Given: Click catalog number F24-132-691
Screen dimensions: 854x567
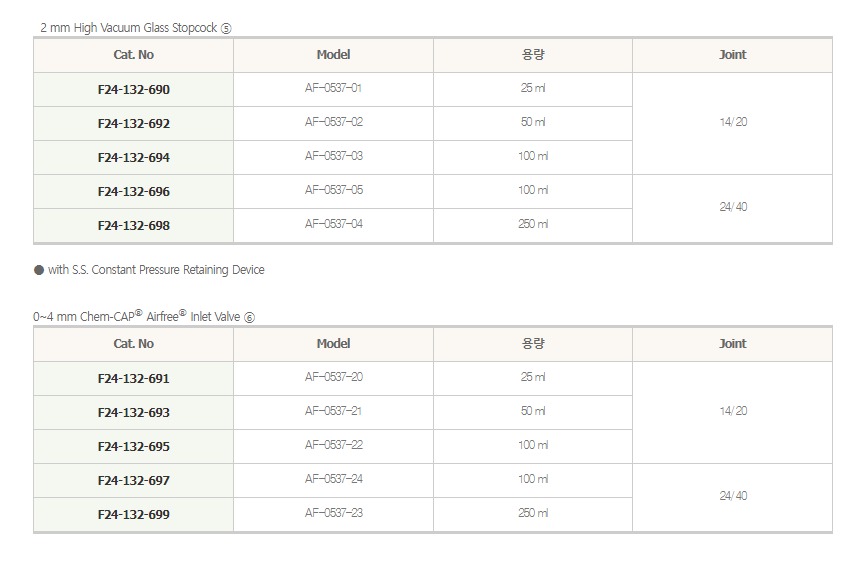Looking at the screenshot, I should click(134, 379).
